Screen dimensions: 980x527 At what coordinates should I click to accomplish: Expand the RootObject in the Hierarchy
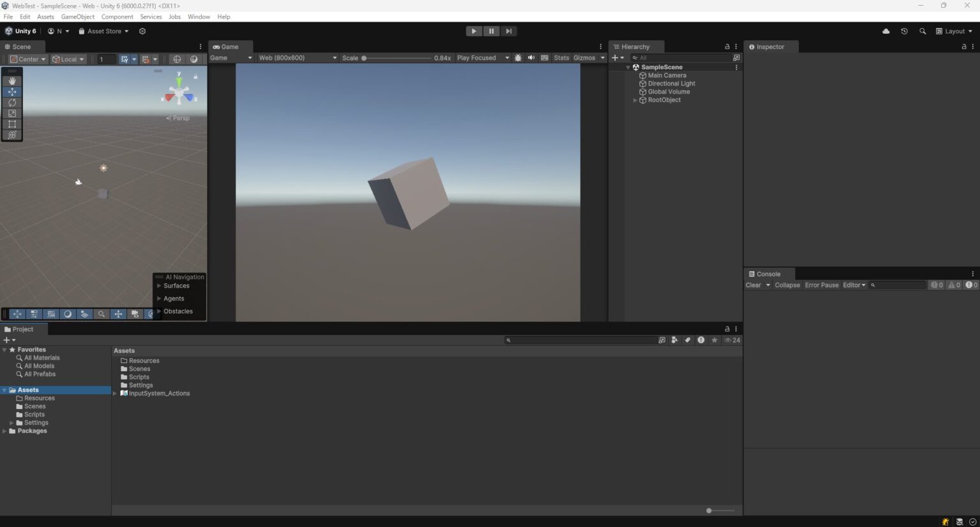(x=635, y=100)
